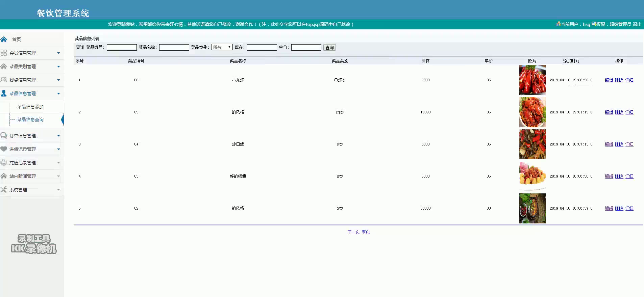Click the heart icon for 进货记录管理

[x=4, y=149]
